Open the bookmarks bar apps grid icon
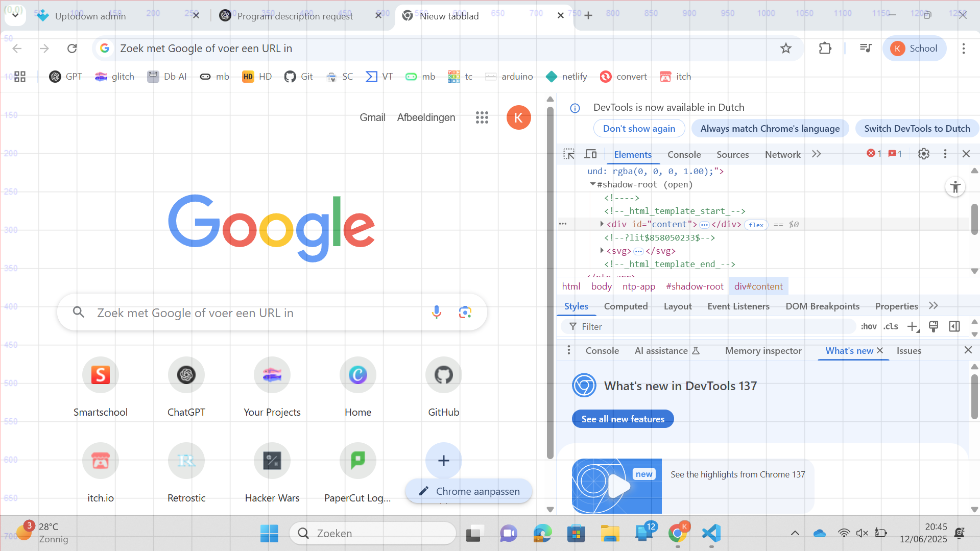 [x=20, y=77]
